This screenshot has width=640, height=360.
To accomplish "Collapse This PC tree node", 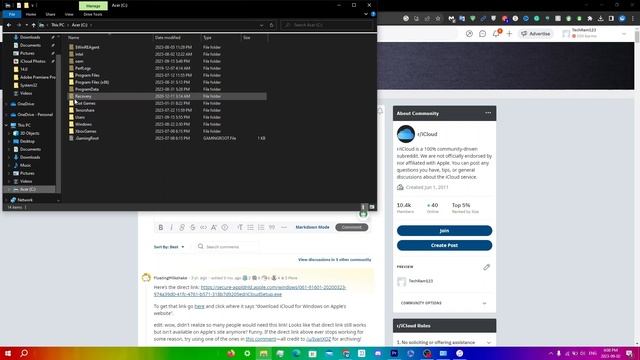I will coord(7,125).
